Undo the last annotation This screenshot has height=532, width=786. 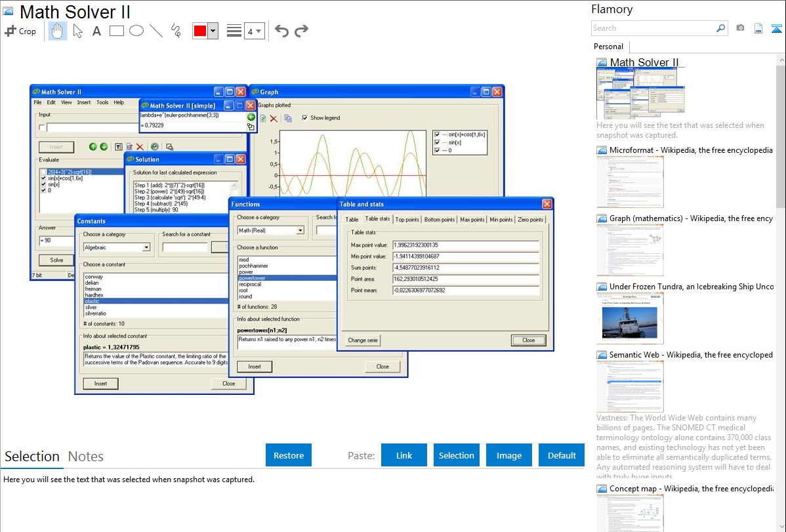281,31
